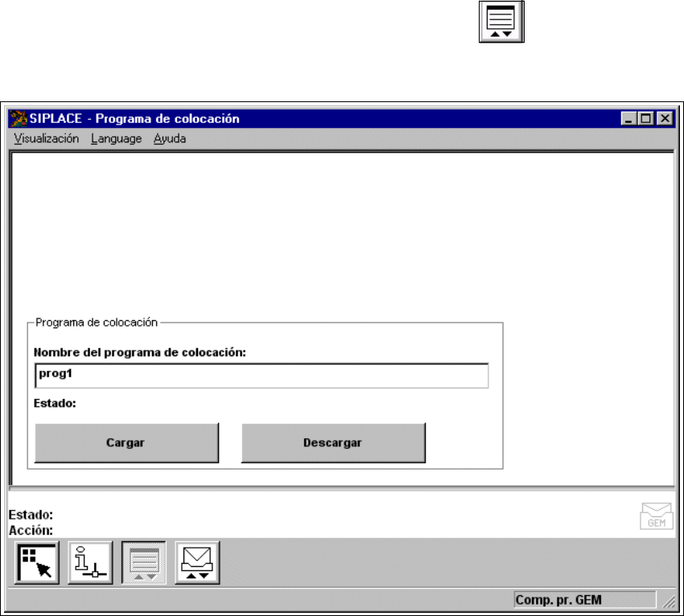Click the 'Nombre del programa de colocación:' label
The image size is (684, 616).
click(x=139, y=352)
